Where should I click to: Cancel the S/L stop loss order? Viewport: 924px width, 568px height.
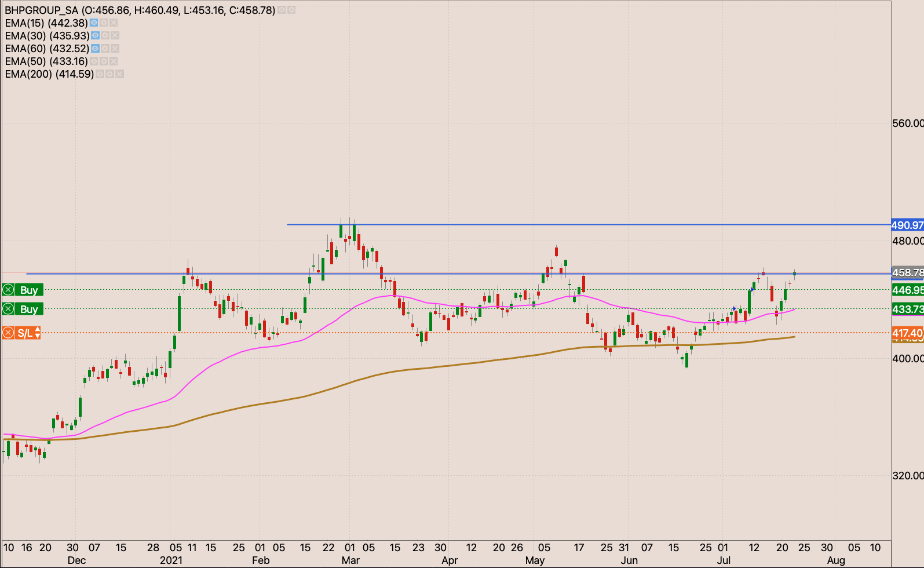(x=9, y=333)
